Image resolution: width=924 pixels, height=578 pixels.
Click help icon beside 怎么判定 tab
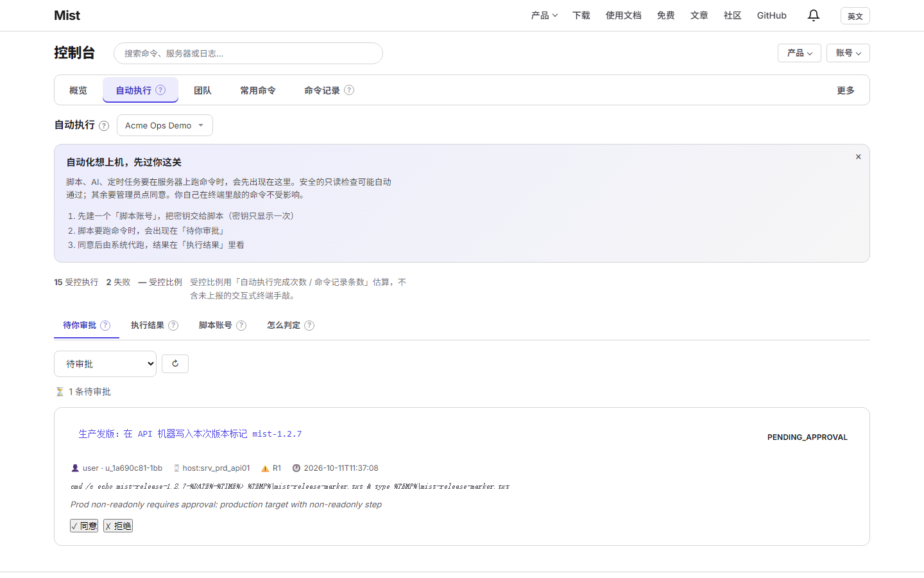[309, 326]
